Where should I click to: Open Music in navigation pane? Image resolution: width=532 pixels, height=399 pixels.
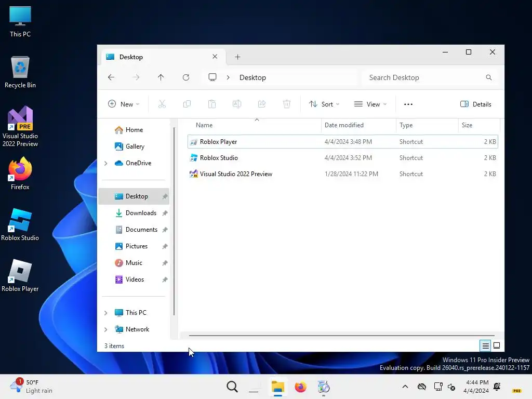[134, 263]
